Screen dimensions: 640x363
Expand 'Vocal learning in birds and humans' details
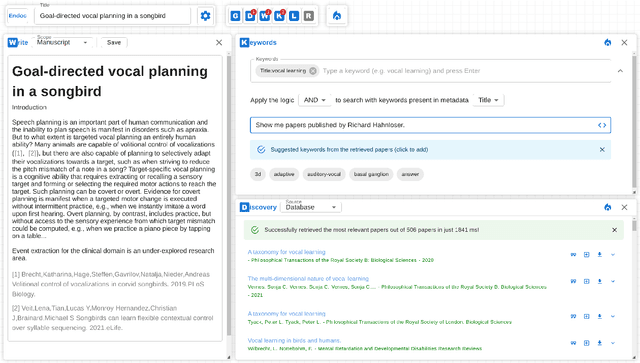coord(613,343)
